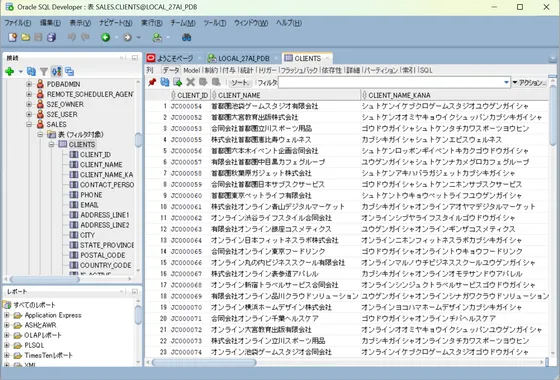Collapse the CLIENTS table node expander
The width and height of the screenshot is (560, 380).
(51, 144)
